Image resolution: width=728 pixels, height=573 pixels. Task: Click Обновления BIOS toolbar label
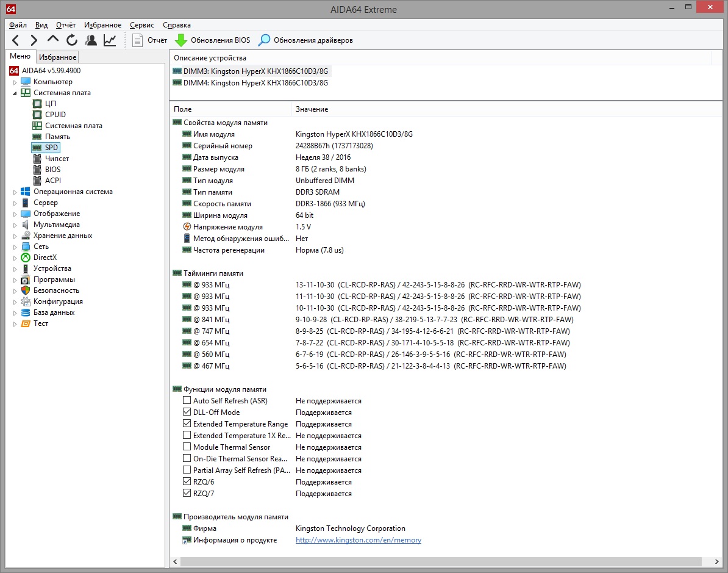220,40
